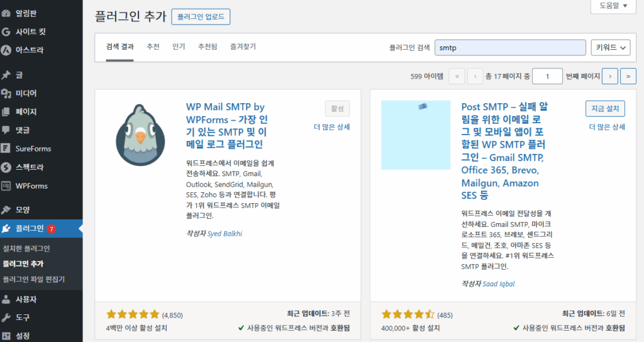The height and width of the screenshot is (342, 644).
Task: Switch to the 인기 tab
Action: pyautogui.click(x=179, y=47)
